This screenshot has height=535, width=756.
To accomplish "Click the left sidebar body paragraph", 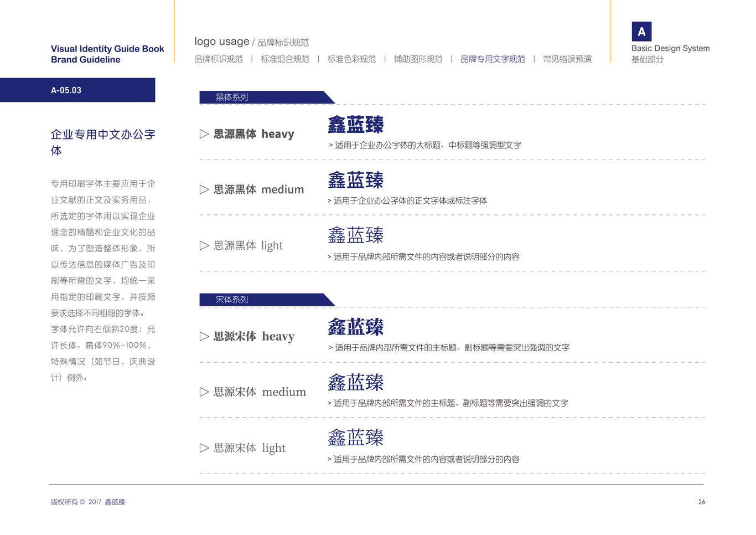I will point(103,281).
